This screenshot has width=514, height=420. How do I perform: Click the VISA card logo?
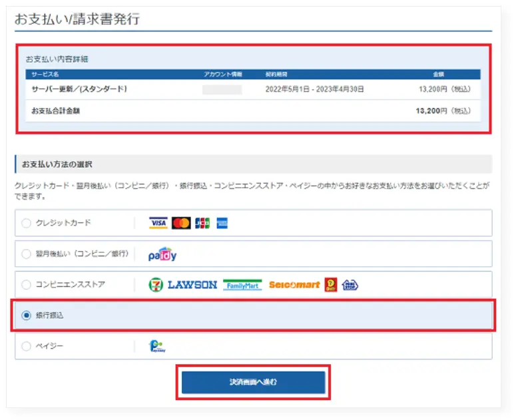pos(158,223)
